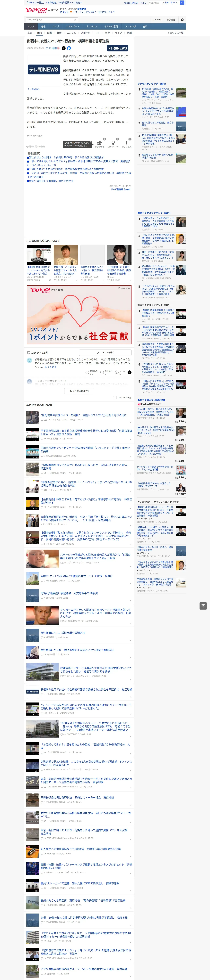Select the エキスパート navigation tab

click(72, 27)
